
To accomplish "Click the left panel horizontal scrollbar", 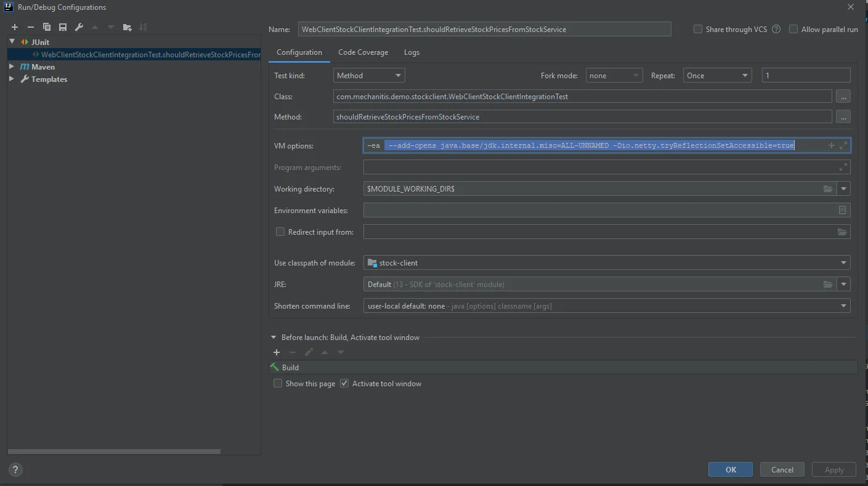I will [115, 452].
